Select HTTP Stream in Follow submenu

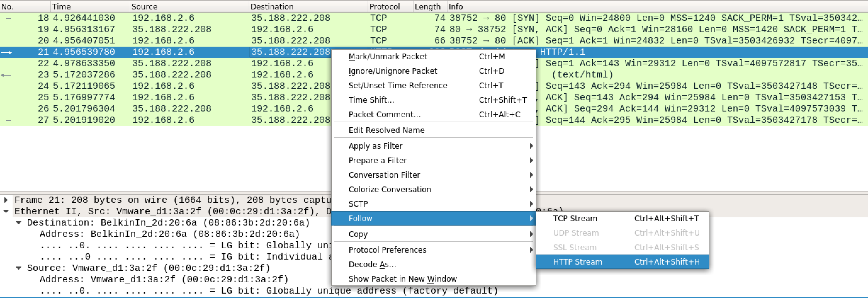tap(577, 262)
